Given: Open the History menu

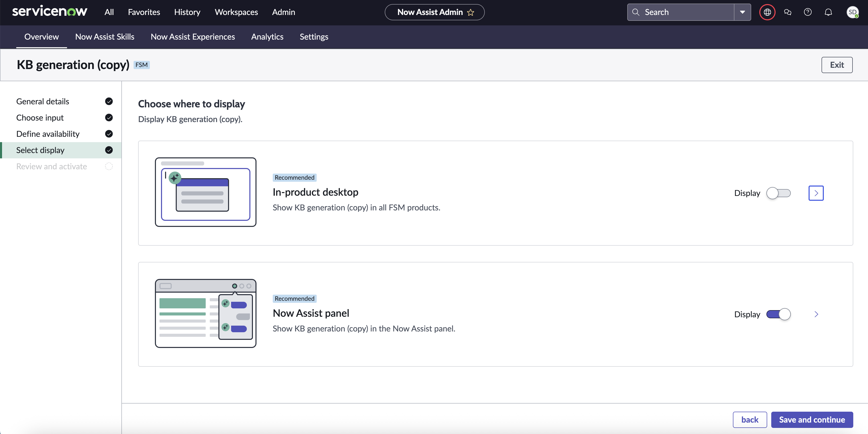Looking at the screenshot, I should (187, 12).
